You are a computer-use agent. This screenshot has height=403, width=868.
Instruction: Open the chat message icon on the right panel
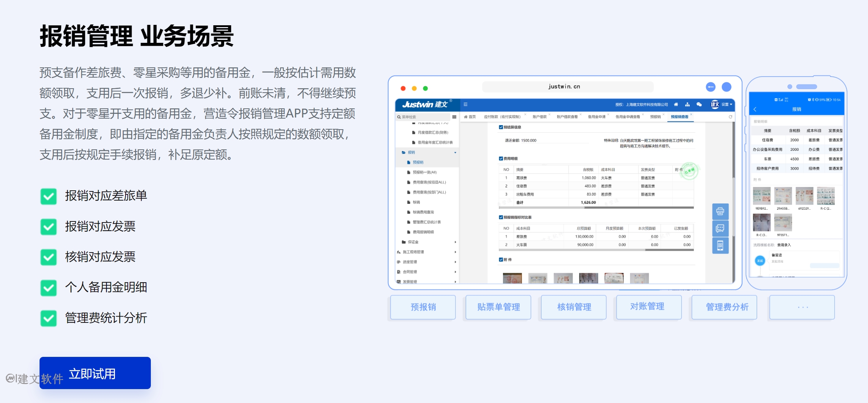pyautogui.click(x=720, y=228)
